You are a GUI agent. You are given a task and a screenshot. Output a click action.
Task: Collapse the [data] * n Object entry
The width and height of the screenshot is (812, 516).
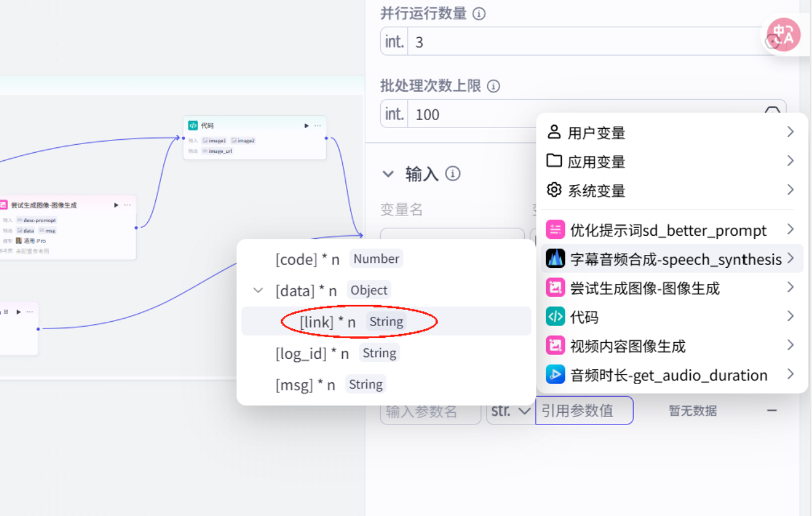(258, 290)
